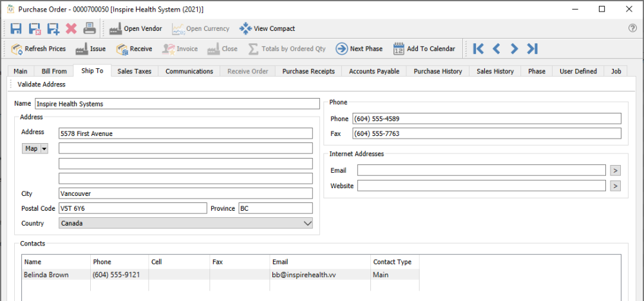Screen dimensions: 644x301
Task: Click the Save and Close icon
Action: (x=35, y=28)
